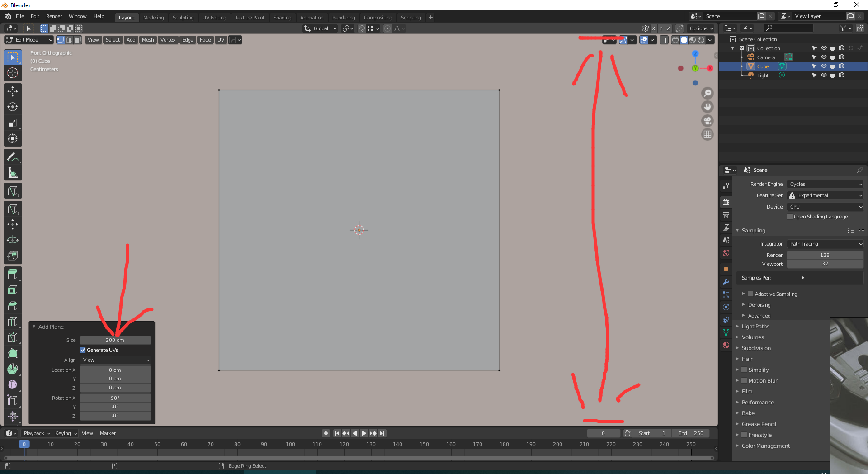Select the Transform tool
The width and height of the screenshot is (868, 474).
click(x=13, y=138)
